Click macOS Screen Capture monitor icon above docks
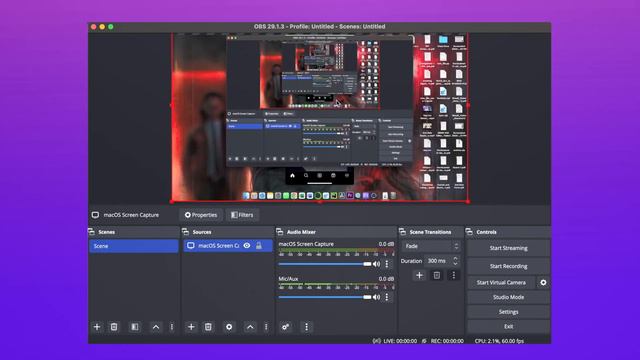Viewport: 640px width, 360px height. (x=95, y=215)
